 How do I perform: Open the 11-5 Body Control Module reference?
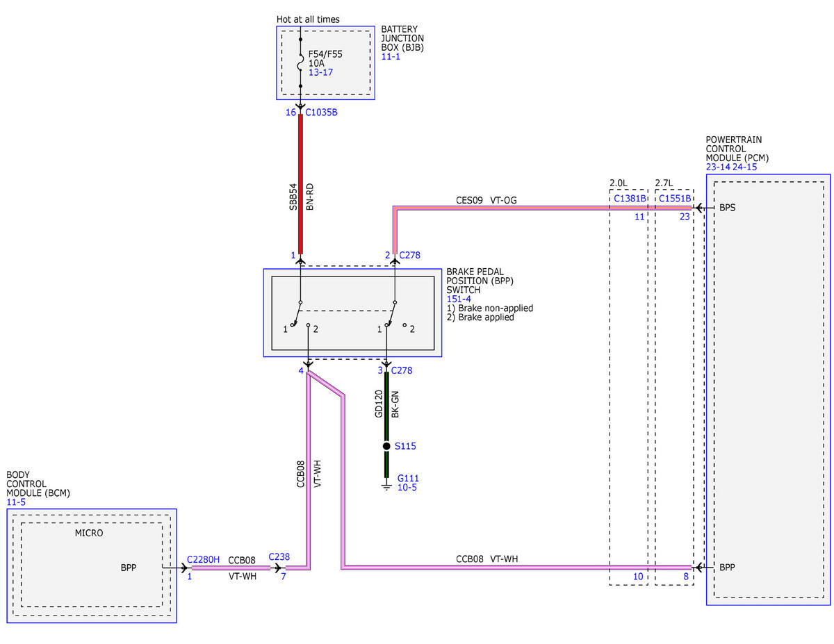[16, 501]
